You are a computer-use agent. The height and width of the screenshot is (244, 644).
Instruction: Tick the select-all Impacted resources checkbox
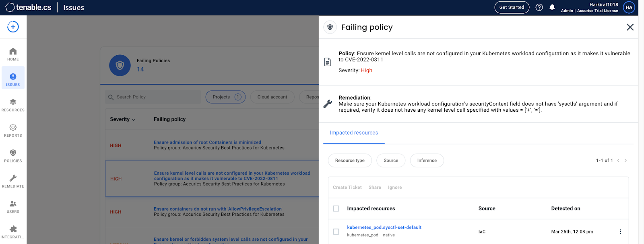[336, 209]
